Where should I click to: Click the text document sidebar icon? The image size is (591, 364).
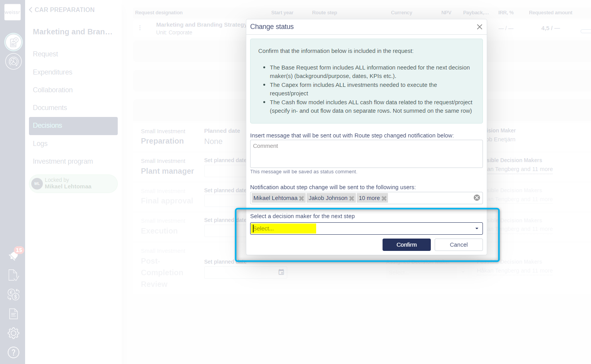tap(14, 314)
